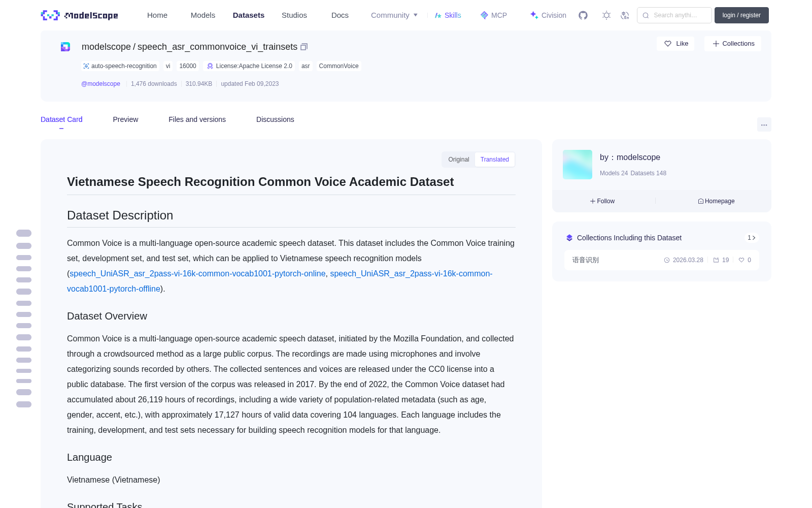Switch the card to Translated view
The image size is (812, 508).
click(494, 160)
